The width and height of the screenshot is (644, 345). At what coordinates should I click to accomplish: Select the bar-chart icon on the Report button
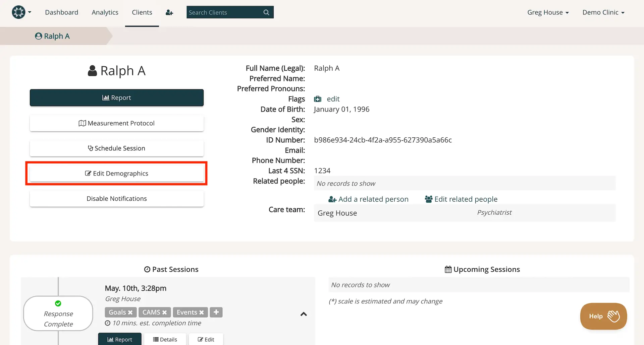(106, 97)
